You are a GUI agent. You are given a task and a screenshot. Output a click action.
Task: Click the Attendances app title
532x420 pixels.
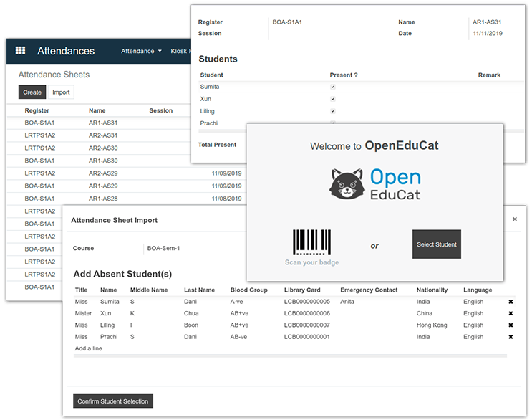click(x=66, y=51)
